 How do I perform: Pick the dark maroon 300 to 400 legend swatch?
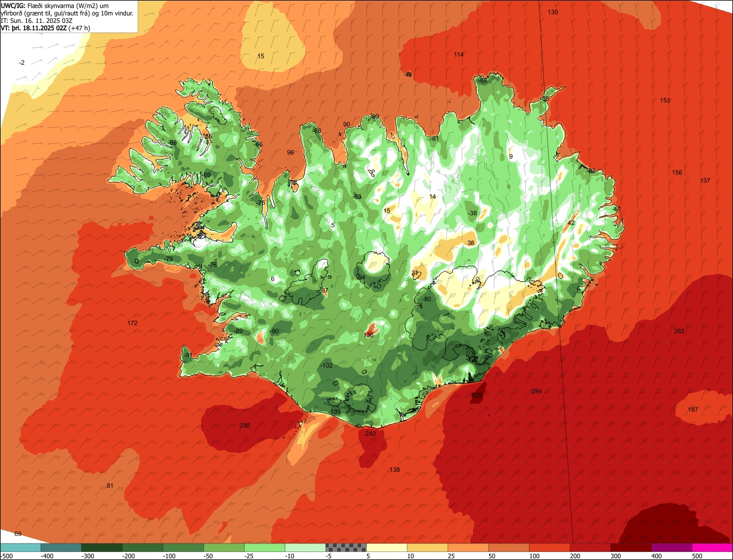[x=631, y=547]
